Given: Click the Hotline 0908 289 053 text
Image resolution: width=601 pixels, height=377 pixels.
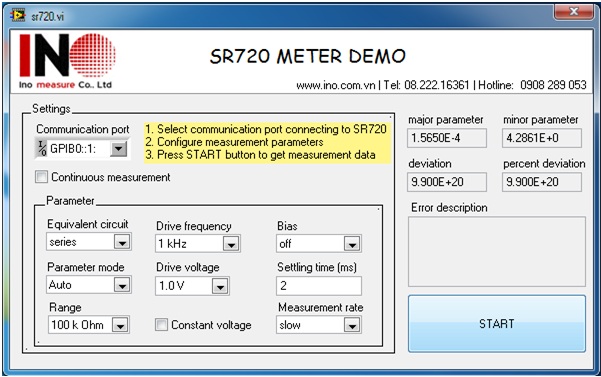Looking at the screenshot, I should click(x=532, y=85).
